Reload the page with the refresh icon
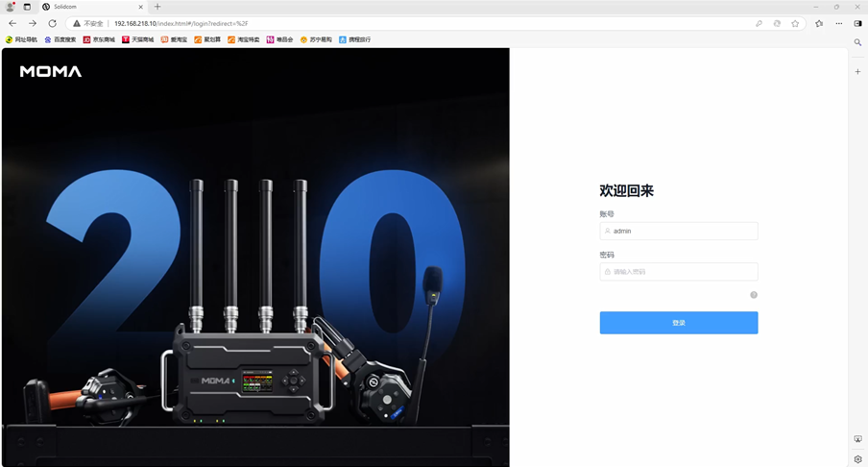 coord(52,23)
